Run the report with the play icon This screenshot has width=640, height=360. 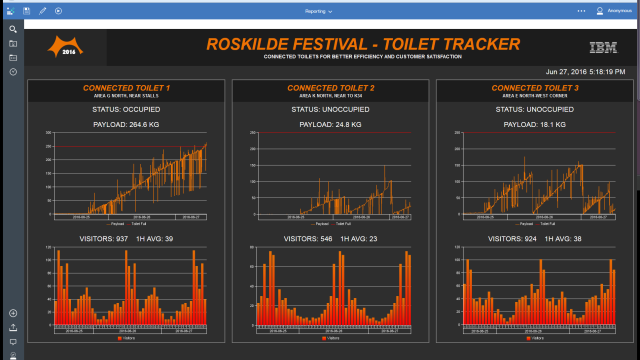pos(58,11)
